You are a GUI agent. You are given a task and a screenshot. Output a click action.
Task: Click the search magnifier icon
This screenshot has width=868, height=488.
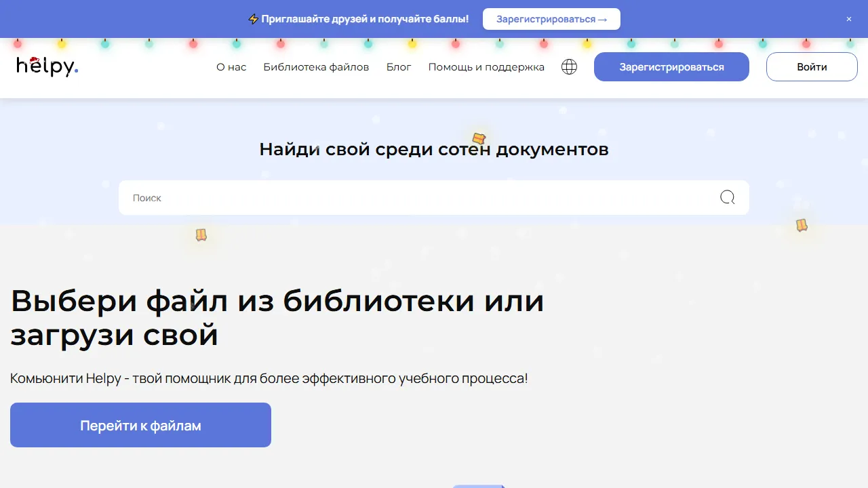click(727, 197)
